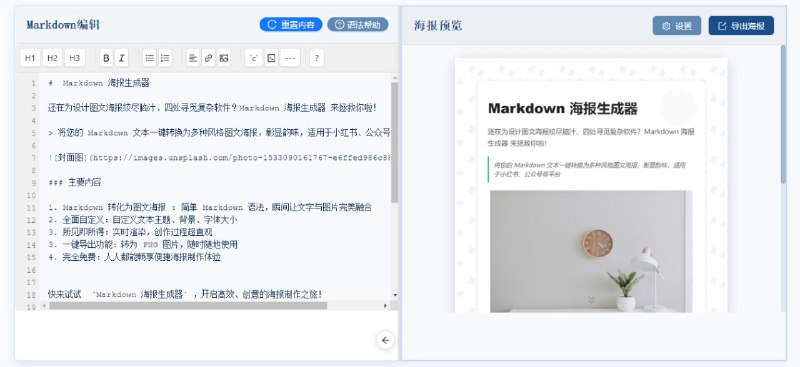Open toolbar question mark help
The image size is (800, 367).
coord(317,58)
